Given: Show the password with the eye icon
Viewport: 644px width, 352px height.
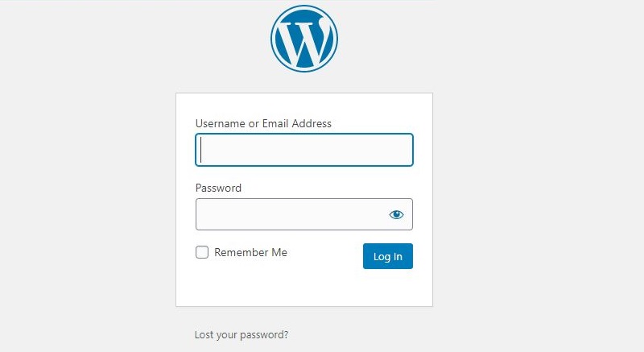Looking at the screenshot, I should [x=396, y=214].
